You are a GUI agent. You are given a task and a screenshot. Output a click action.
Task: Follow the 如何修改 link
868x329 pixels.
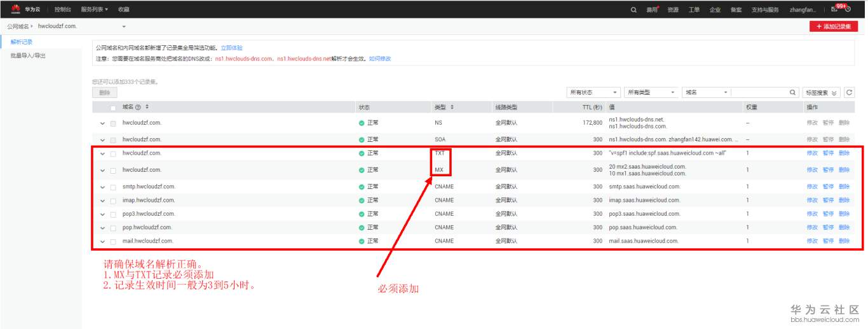pyautogui.click(x=380, y=59)
